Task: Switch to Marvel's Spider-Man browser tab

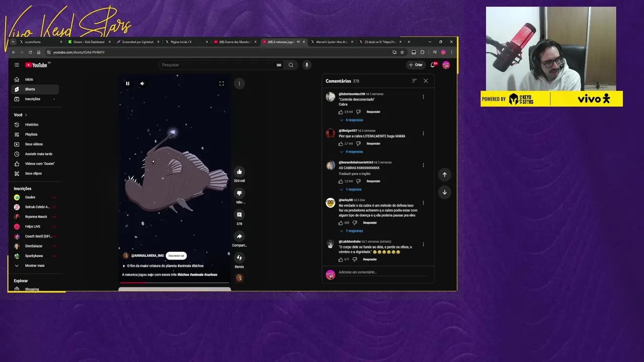Action: (332, 42)
